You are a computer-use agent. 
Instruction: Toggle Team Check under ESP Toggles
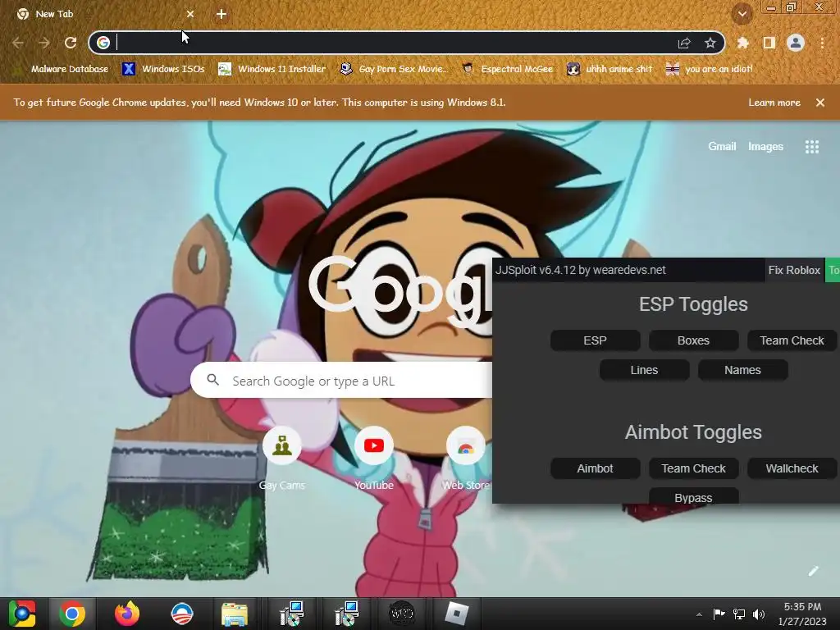pyautogui.click(x=792, y=340)
